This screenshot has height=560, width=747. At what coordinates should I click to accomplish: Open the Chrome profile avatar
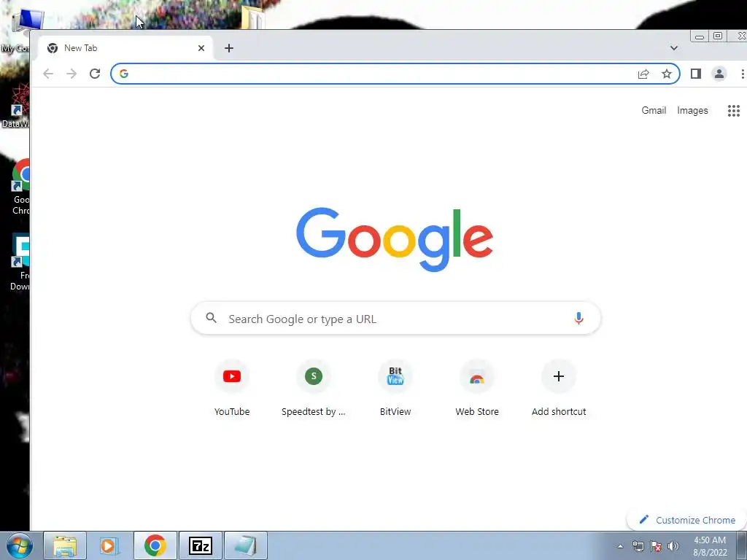(719, 74)
